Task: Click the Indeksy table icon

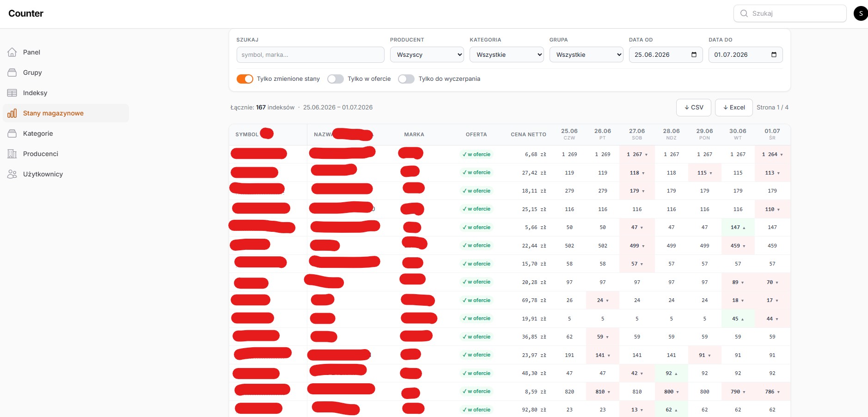Action: click(12, 93)
